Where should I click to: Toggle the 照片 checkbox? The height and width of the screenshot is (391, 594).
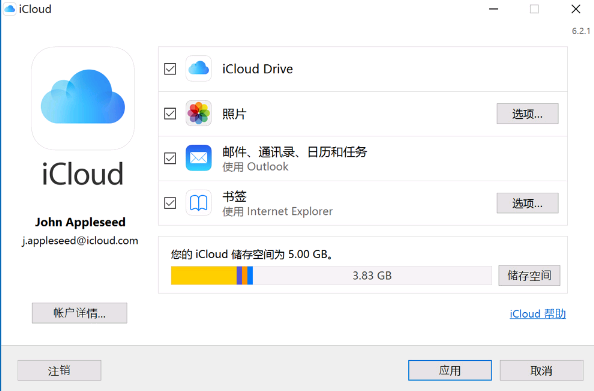click(170, 114)
